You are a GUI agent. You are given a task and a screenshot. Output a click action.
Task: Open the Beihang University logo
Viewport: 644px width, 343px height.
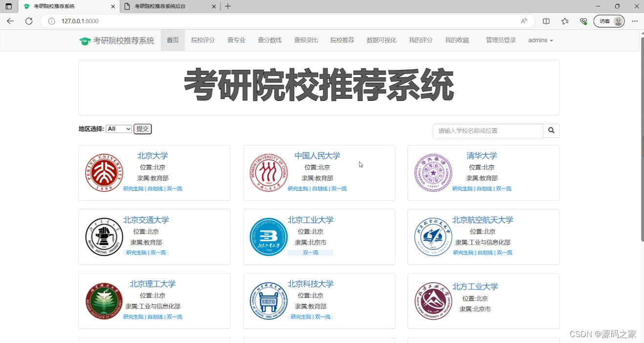point(433,237)
